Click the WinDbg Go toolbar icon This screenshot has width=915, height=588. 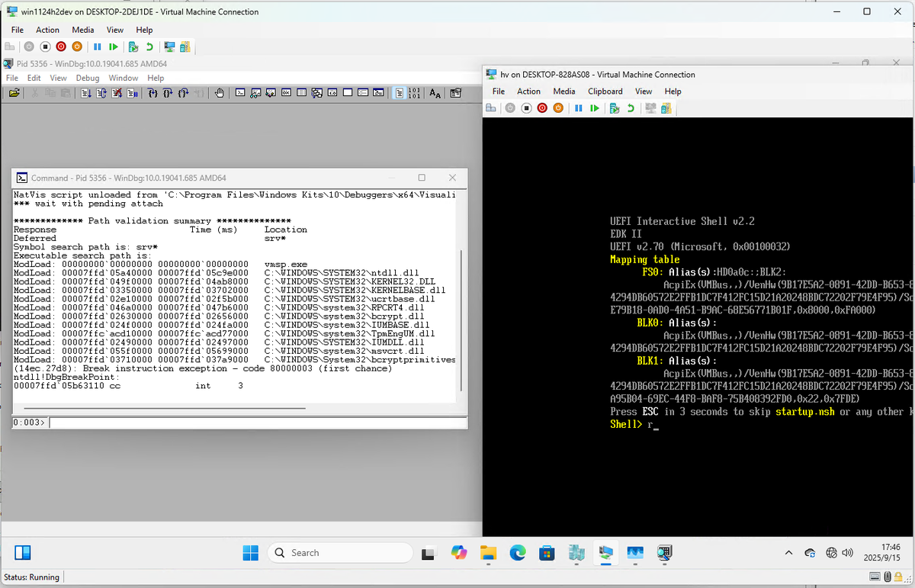coord(86,93)
